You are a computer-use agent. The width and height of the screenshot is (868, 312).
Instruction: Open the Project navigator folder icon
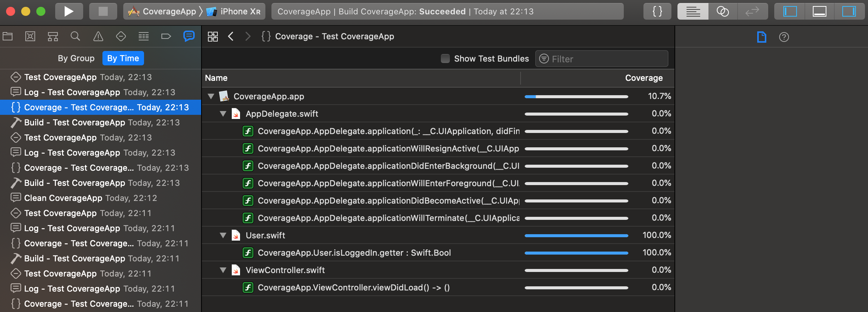click(8, 36)
